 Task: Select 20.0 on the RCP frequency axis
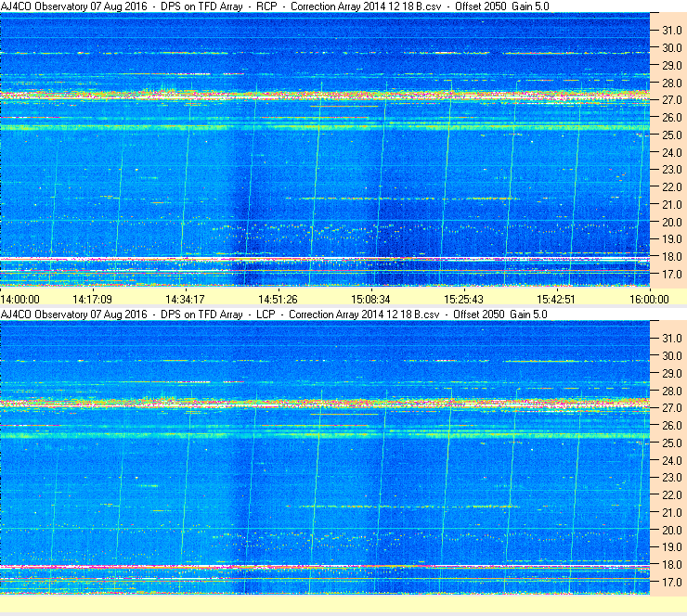[671, 222]
